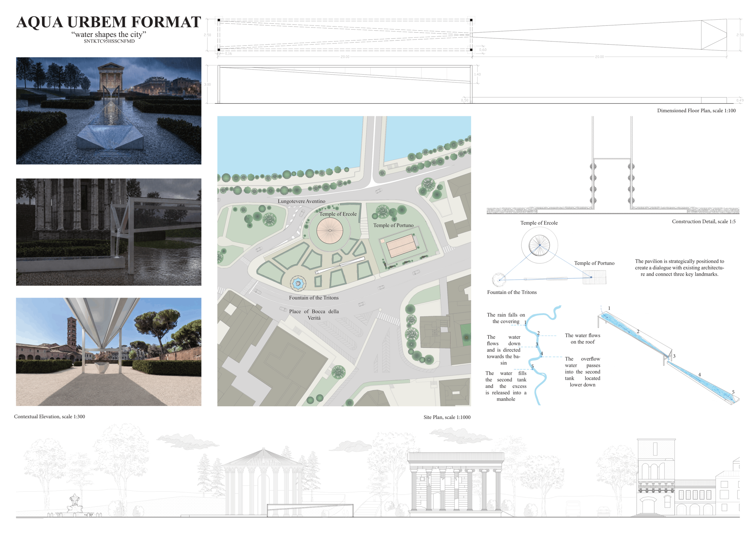Open the daytime canopy perspective photo

pos(109,352)
